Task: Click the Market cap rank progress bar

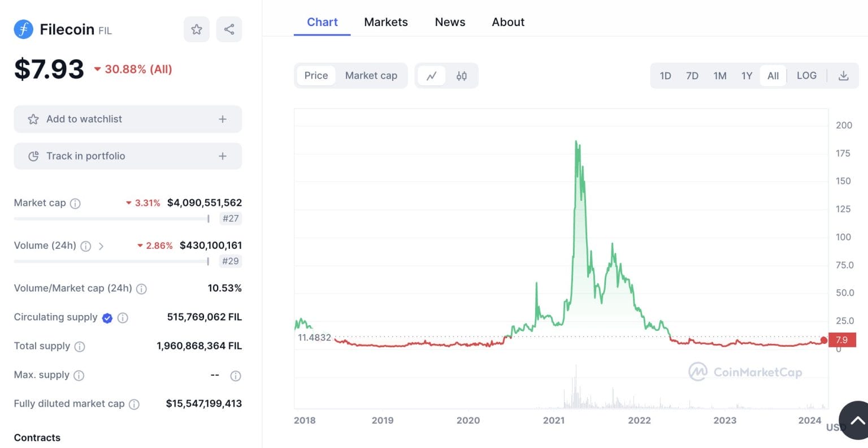Action: click(110, 219)
